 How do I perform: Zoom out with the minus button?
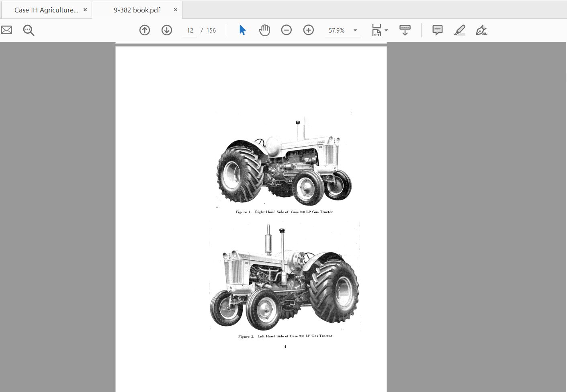pos(287,30)
